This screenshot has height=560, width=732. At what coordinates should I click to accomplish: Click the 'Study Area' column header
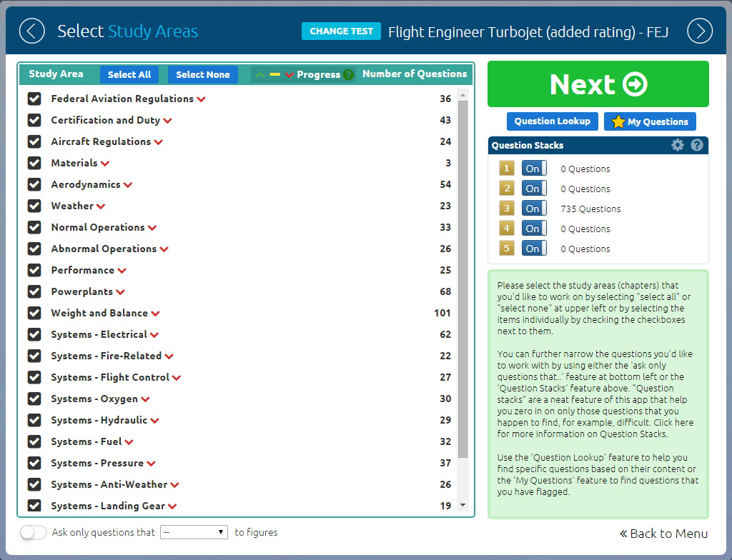pyautogui.click(x=56, y=74)
